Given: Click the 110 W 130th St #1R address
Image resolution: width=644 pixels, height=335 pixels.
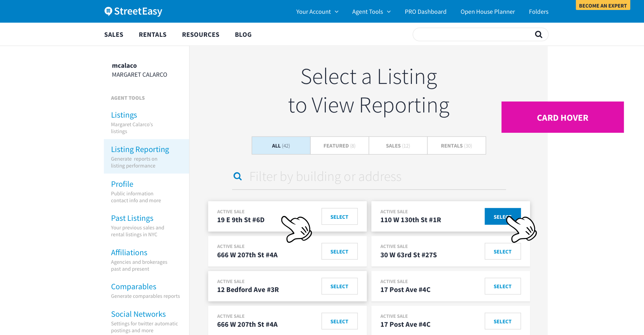Looking at the screenshot, I should (x=411, y=220).
